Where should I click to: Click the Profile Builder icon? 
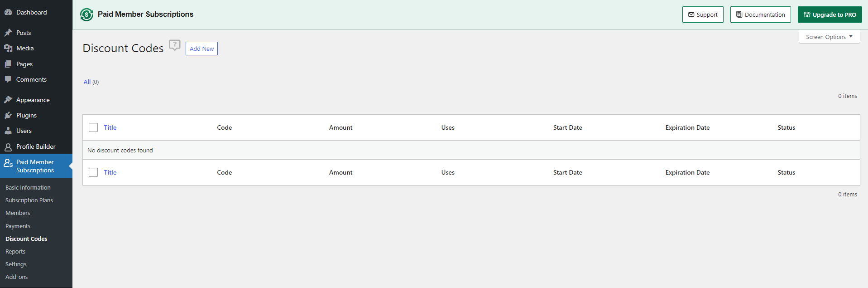[x=8, y=146]
